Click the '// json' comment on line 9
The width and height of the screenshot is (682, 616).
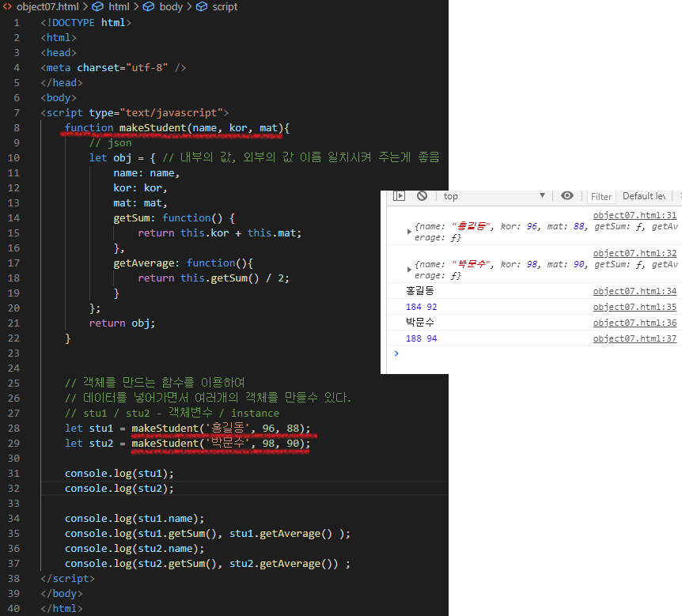pyautogui.click(x=111, y=143)
